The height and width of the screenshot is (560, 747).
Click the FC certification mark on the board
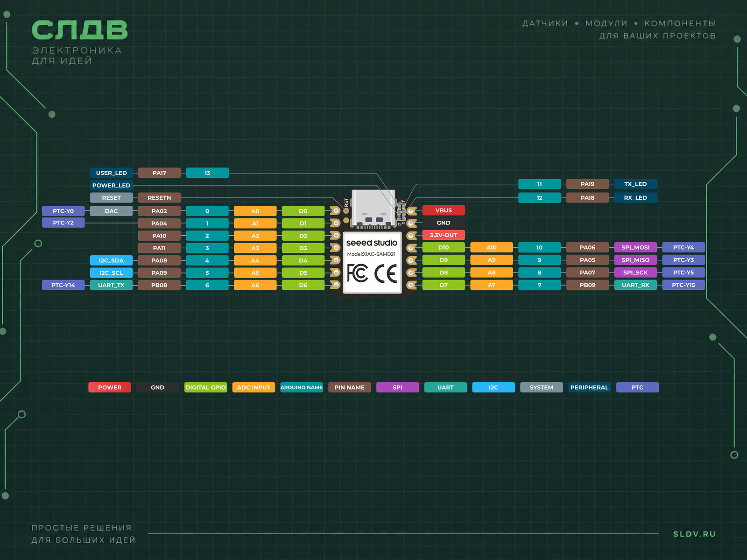pyautogui.click(x=357, y=273)
